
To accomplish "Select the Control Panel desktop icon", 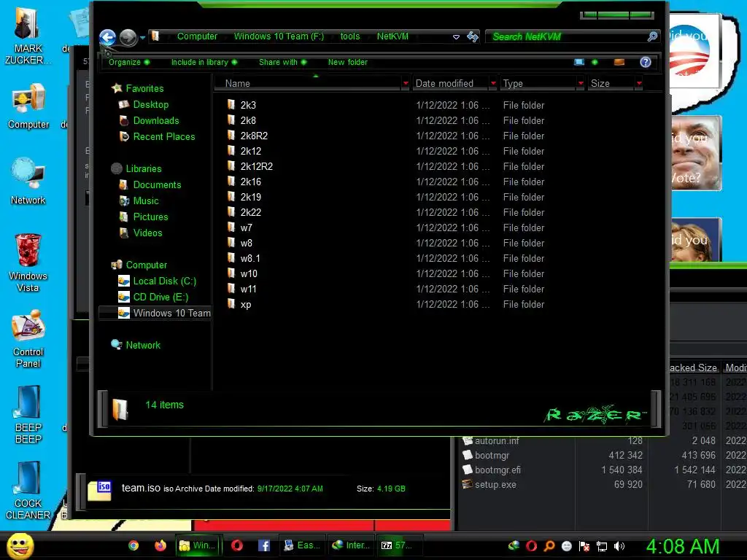I will [28, 338].
